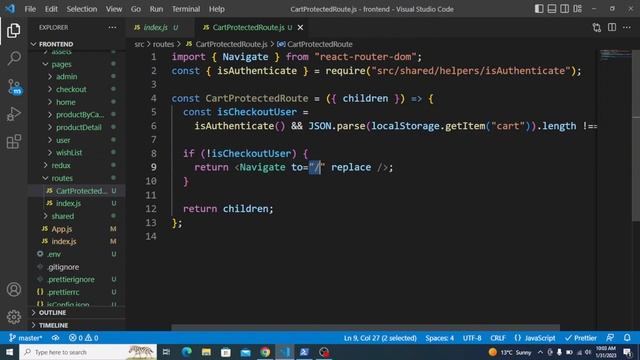Open File Explorer from taskbar
The width and height of the screenshot is (640, 360).
point(206,352)
